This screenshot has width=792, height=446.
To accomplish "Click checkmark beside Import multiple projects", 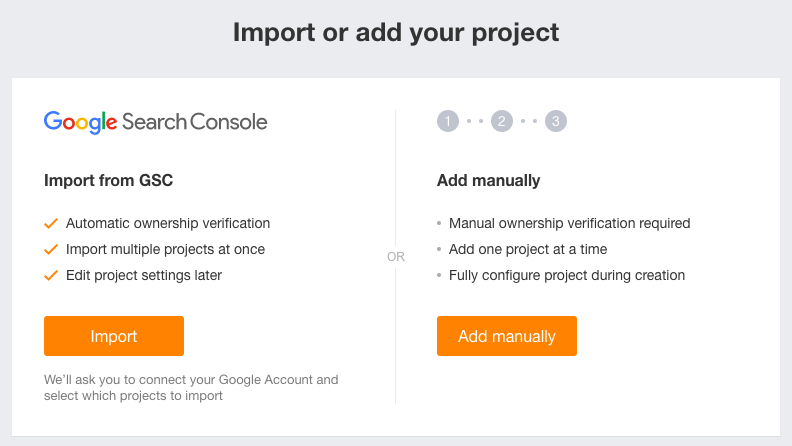I will (51, 249).
